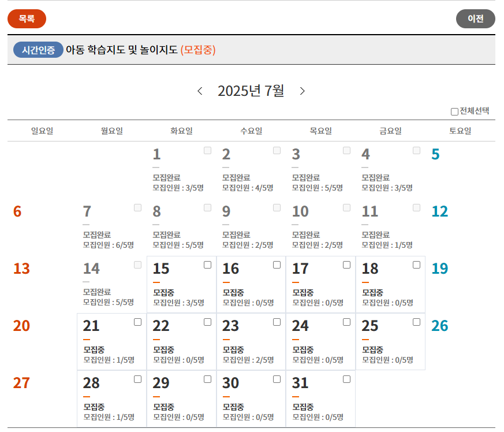This screenshot has height=432, width=504.
Task: Click the disabled checkbox for July 14
Action: pyautogui.click(x=137, y=265)
